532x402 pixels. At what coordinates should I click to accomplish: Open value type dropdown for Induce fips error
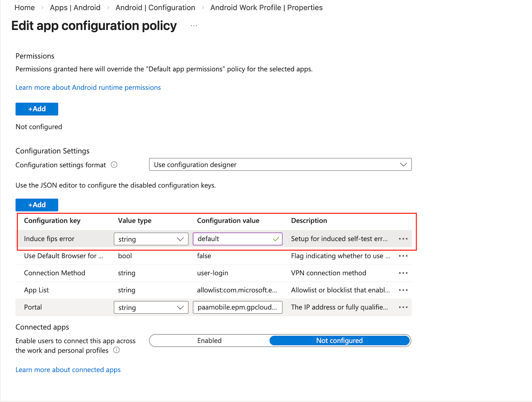[151, 239]
